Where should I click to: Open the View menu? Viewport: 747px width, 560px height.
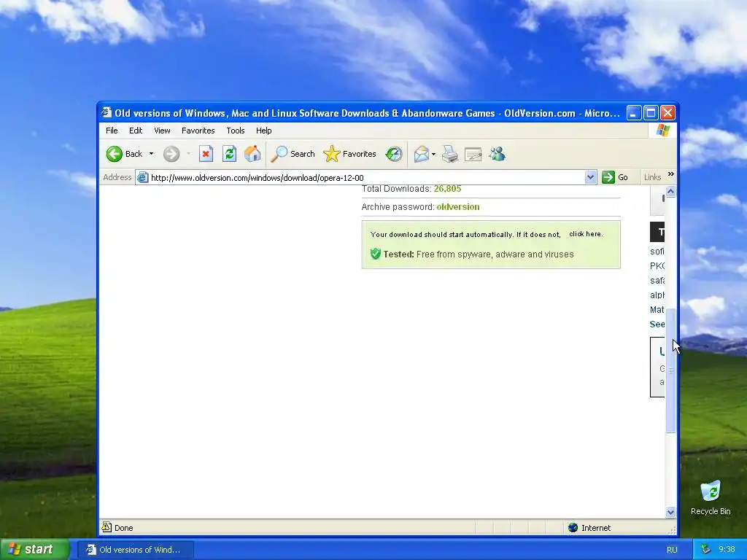pos(162,131)
